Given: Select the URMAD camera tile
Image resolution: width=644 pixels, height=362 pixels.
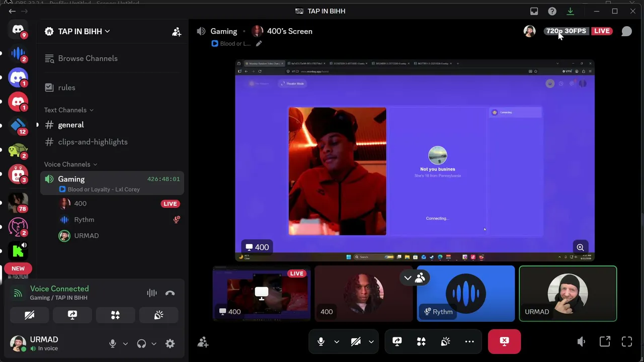Looking at the screenshot, I should [x=568, y=294].
